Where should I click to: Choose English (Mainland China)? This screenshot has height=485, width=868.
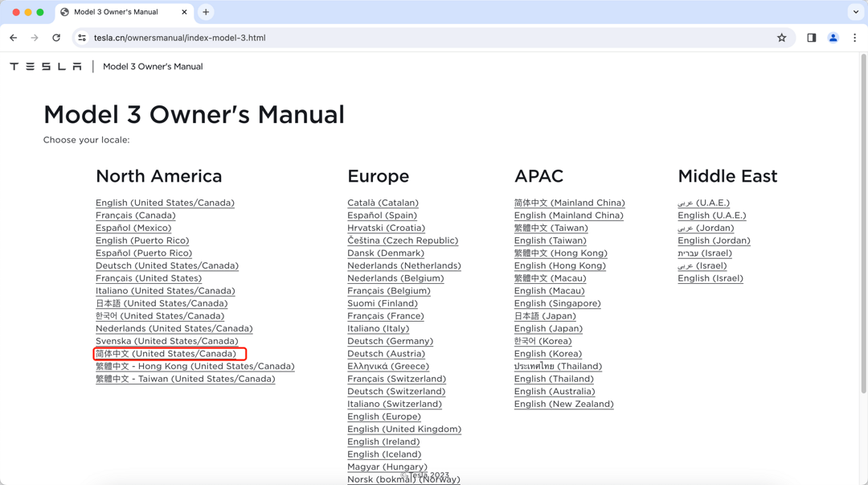click(x=569, y=216)
